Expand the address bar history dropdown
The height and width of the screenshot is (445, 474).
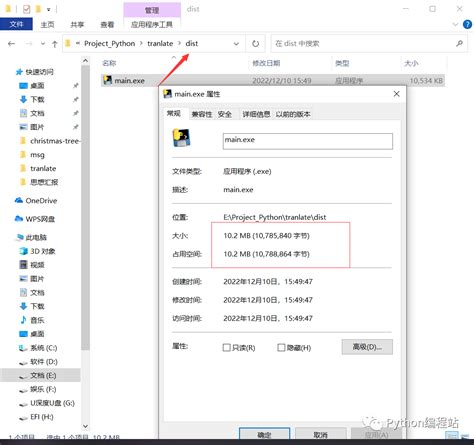tap(236, 44)
